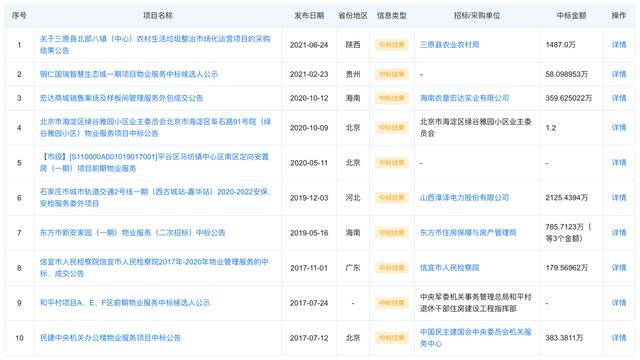This screenshot has height=360, width=640.
Task: Open 详情 for row 1
Action: click(x=619, y=44)
